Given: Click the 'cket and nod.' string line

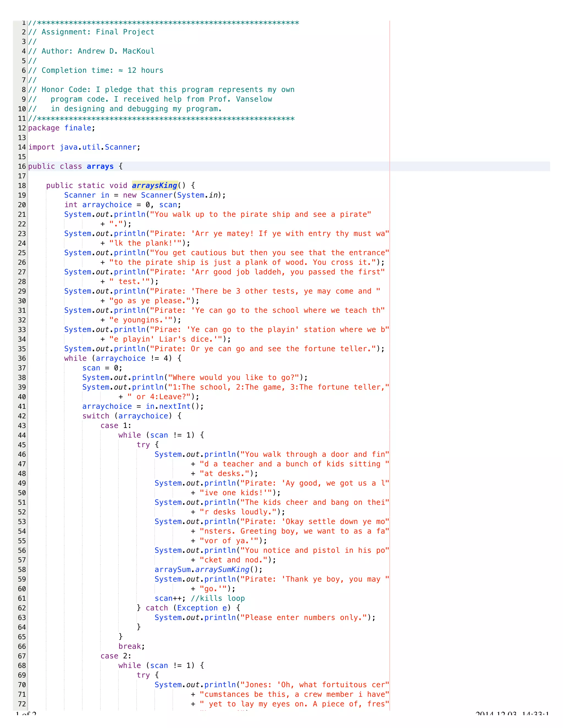Looking at the screenshot, I should point(233,560).
